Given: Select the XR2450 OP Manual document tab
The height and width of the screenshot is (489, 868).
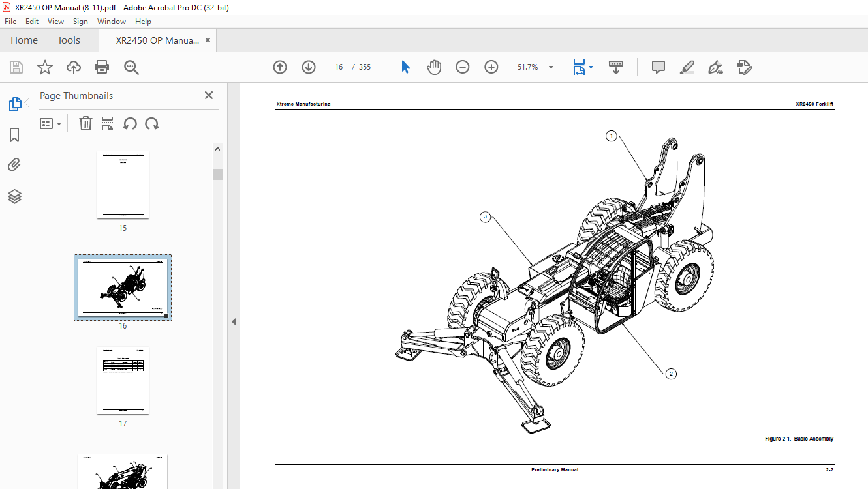Looking at the screenshot, I should [x=157, y=40].
